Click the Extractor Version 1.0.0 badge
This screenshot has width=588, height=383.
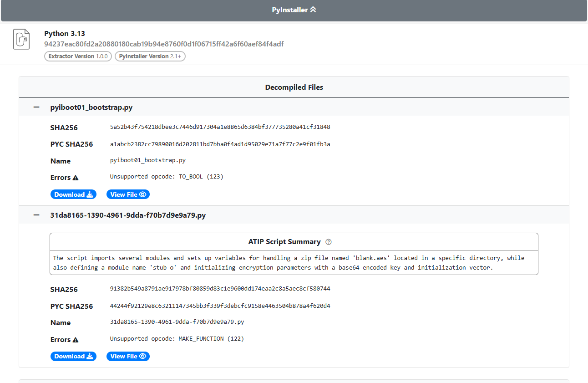click(x=78, y=56)
